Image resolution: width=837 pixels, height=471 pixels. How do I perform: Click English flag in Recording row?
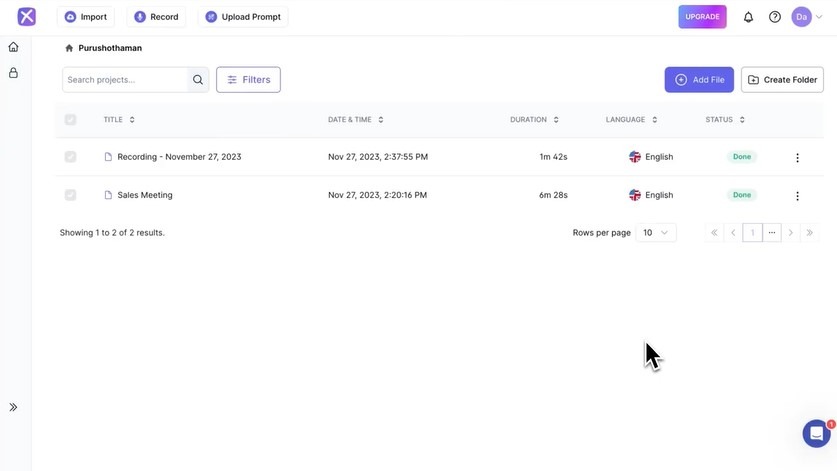(x=635, y=157)
